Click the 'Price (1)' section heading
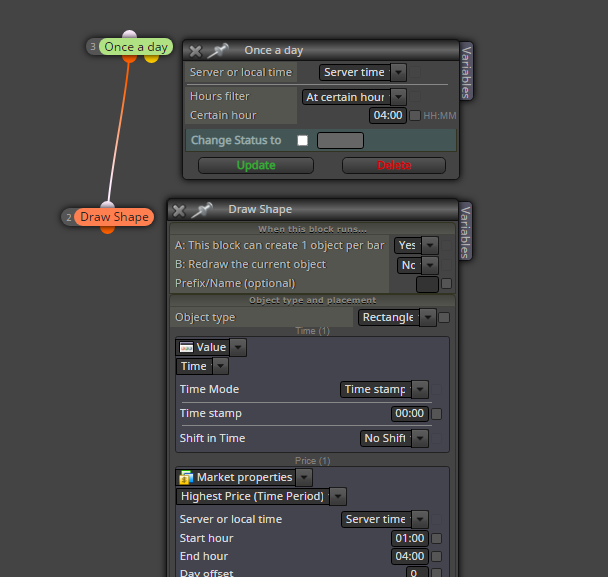Viewport: 608px width, 577px height. coord(313,461)
